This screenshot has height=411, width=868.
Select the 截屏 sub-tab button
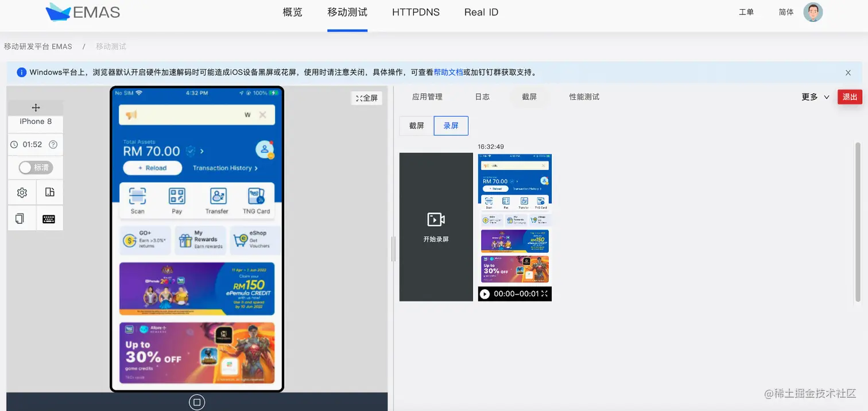417,126
